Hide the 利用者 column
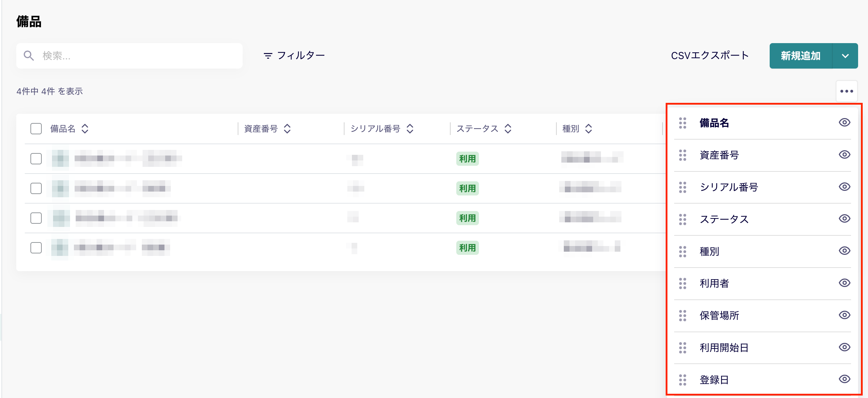Image resolution: width=868 pixels, height=398 pixels. point(845,283)
